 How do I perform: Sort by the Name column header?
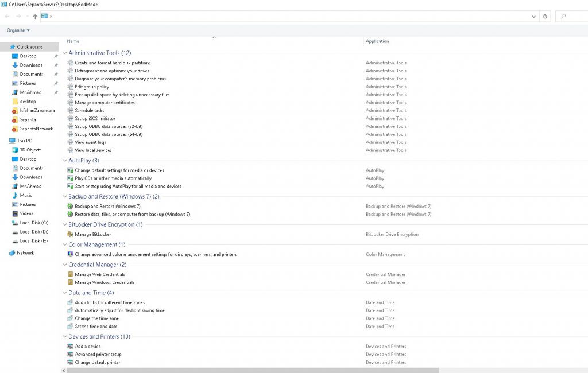click(x=73, y=41)
